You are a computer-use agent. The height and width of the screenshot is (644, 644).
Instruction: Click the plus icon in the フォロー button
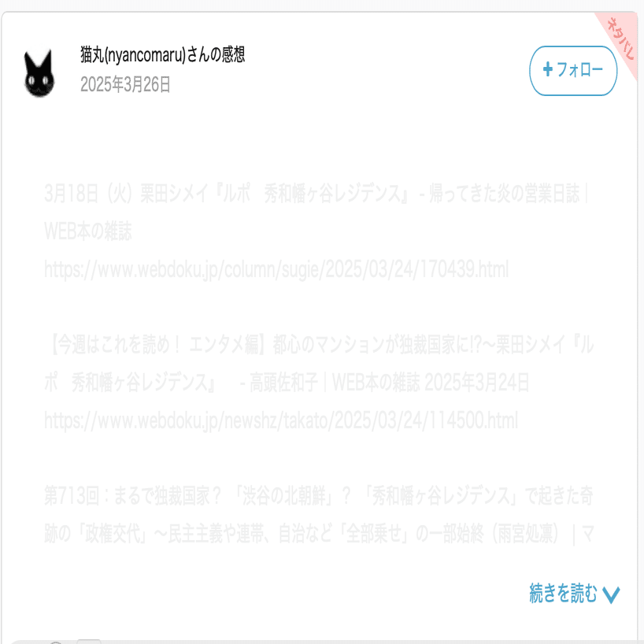[547, 69]
